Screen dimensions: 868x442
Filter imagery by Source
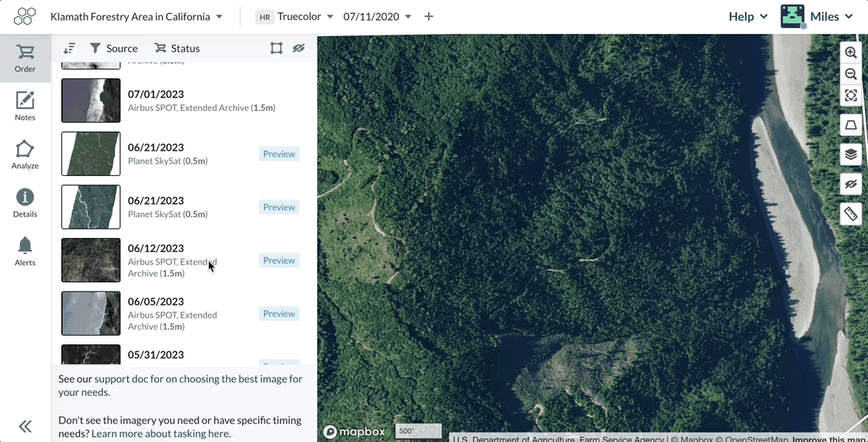pyautogui.click(x=113, y=49)
